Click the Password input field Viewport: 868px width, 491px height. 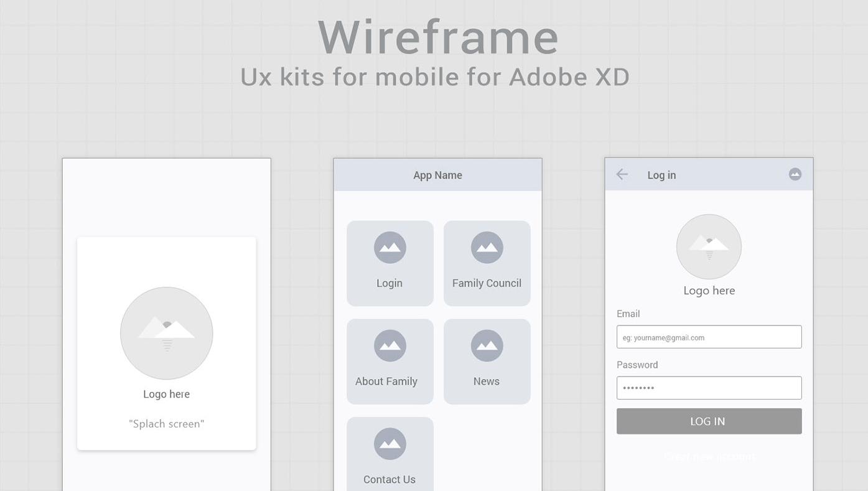[x=709, y=388]
